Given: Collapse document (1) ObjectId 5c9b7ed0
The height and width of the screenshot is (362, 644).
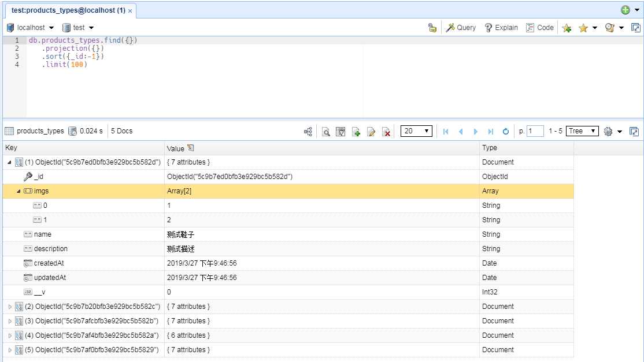Looking at the screenshot, I should [x=9, y=162].
